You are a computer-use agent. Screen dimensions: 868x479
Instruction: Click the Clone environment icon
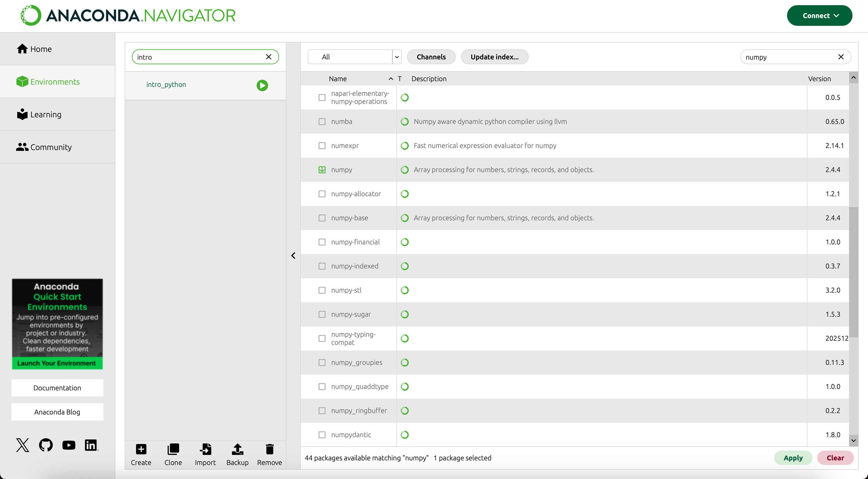[173, 449]
